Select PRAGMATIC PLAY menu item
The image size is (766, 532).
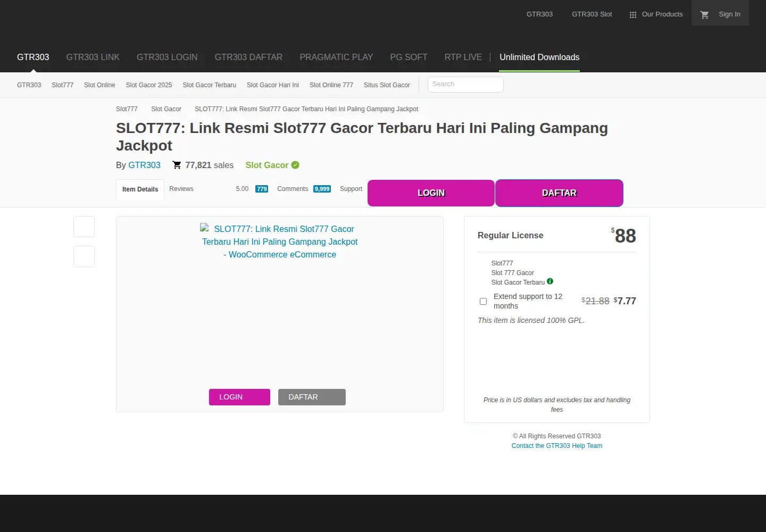pyautogui.click(x=336, y=57)
